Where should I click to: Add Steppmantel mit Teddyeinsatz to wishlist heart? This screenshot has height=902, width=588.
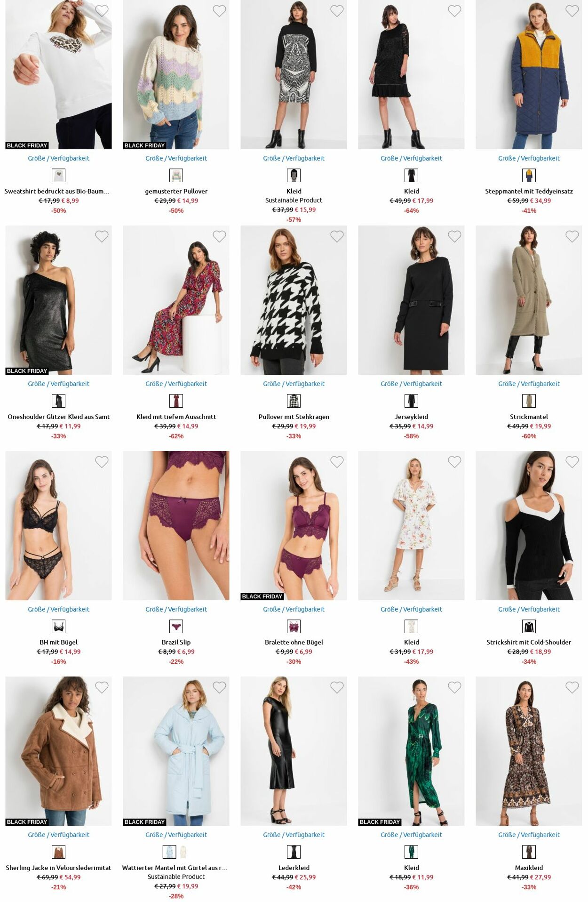click(x=572, y=11)
